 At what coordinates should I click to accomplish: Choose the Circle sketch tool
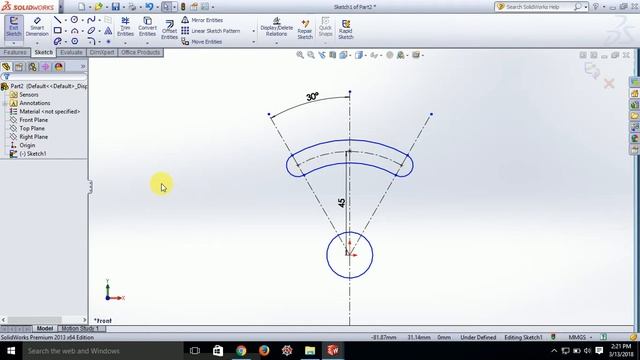pyautogui.click(x=74, y=20)
